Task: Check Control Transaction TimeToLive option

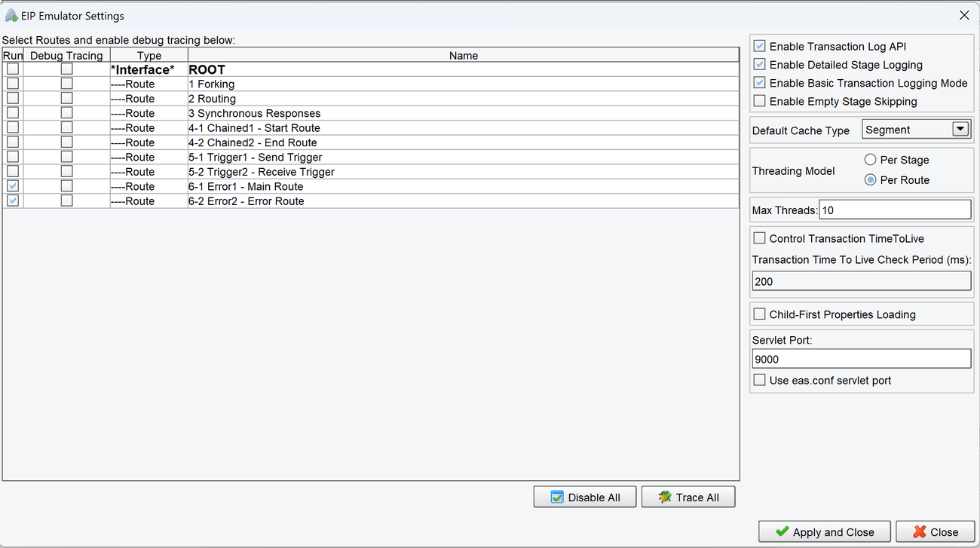Action: tap(760, 238)
